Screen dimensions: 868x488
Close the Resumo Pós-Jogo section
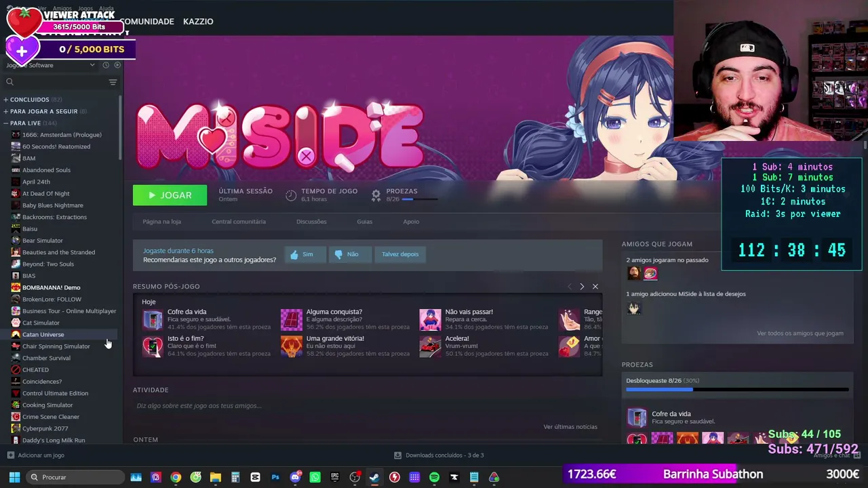(x=595, y=287)
